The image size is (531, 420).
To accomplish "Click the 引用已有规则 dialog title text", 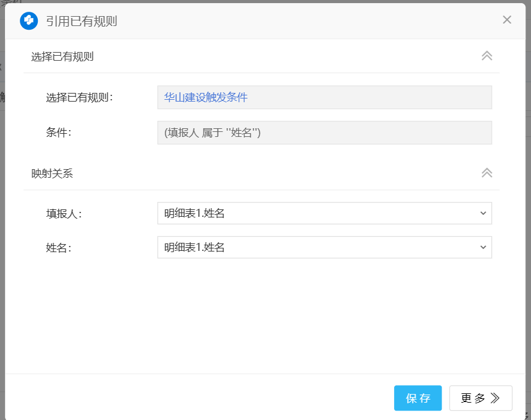I will point(81,22).
